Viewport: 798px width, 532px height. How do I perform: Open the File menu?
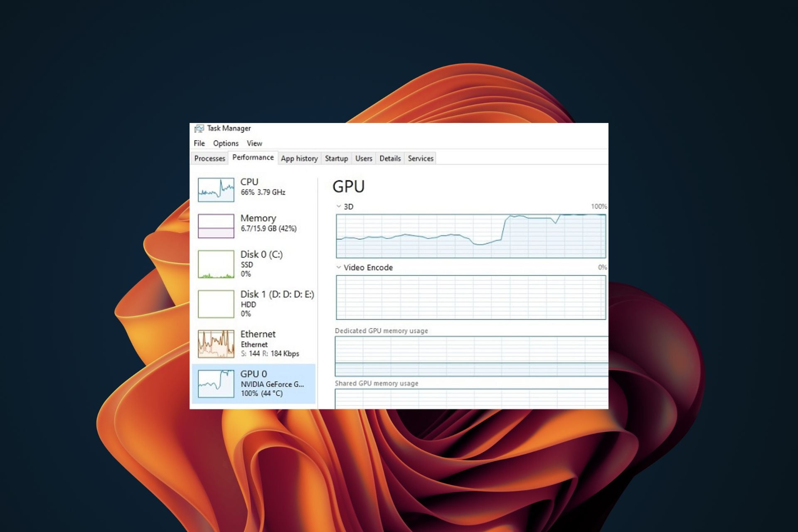pos(199,143)
